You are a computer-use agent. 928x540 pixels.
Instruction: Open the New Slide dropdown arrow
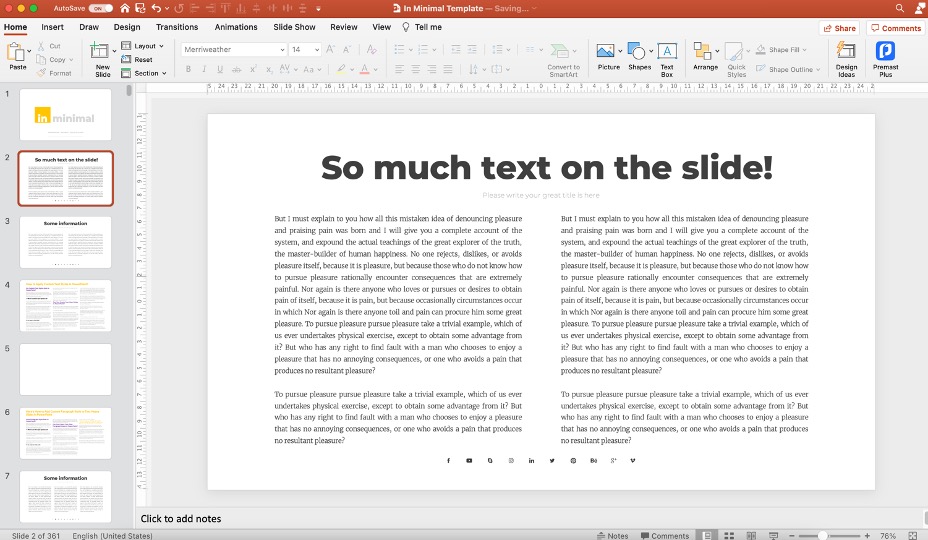coord(114,51)
